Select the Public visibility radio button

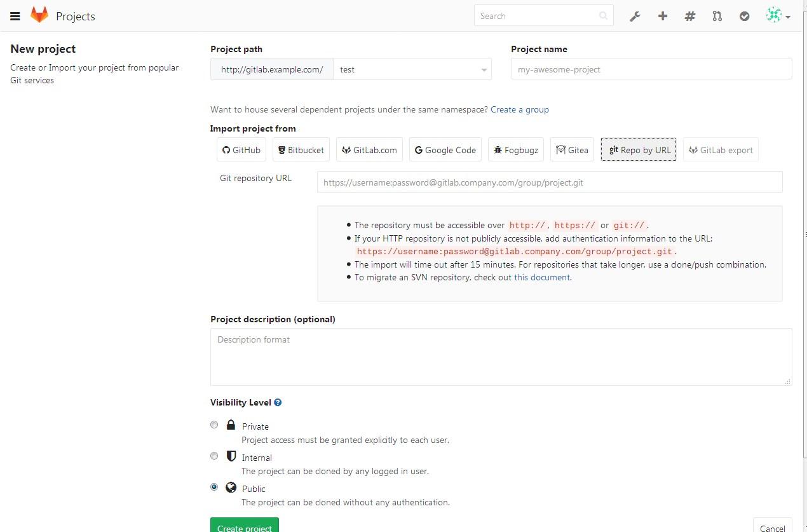[x=214, y=487]
